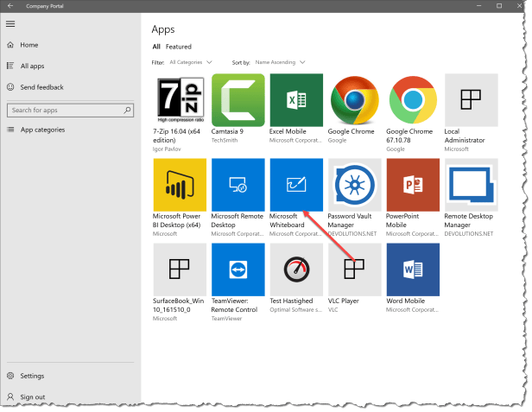Open the Local Administrator app icon

click(x=472, y=100)
